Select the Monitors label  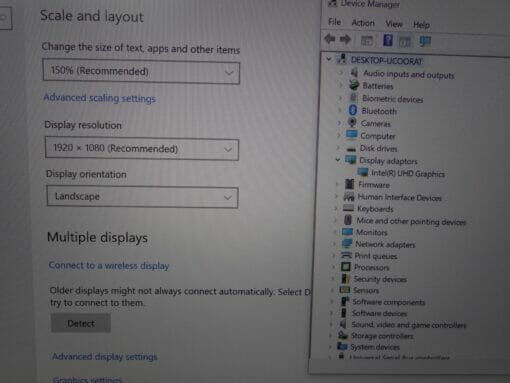[372, 232]
